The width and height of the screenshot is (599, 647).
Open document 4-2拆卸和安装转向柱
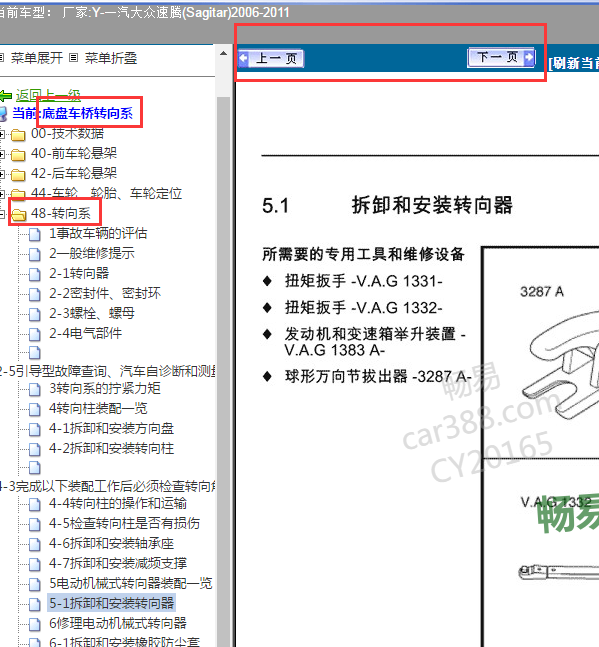[x=111, y=448]
